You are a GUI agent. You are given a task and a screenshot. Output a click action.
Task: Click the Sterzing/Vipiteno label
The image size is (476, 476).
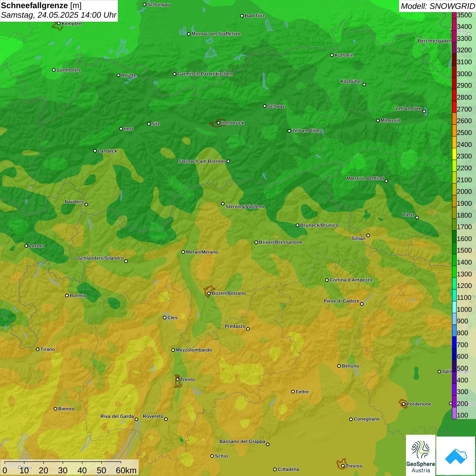point(245,206)
